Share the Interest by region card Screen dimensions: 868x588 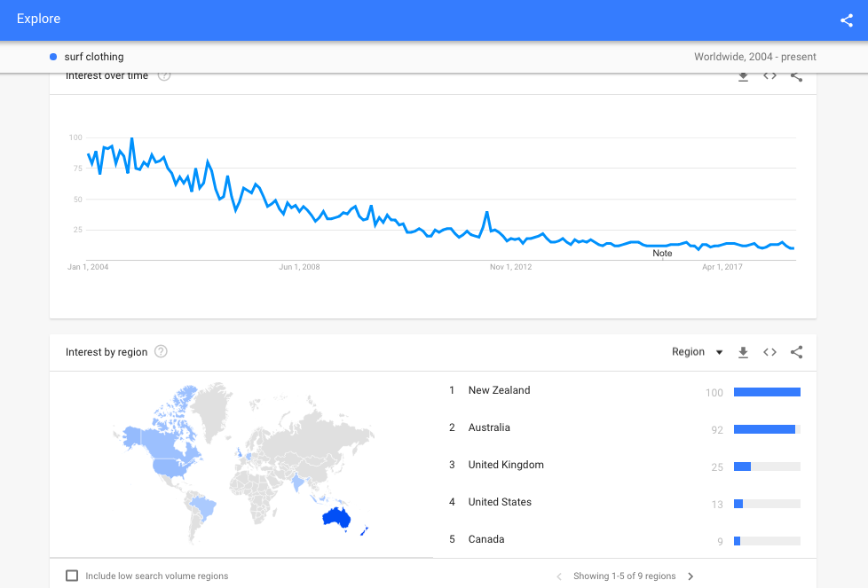[x=796, y=352]
